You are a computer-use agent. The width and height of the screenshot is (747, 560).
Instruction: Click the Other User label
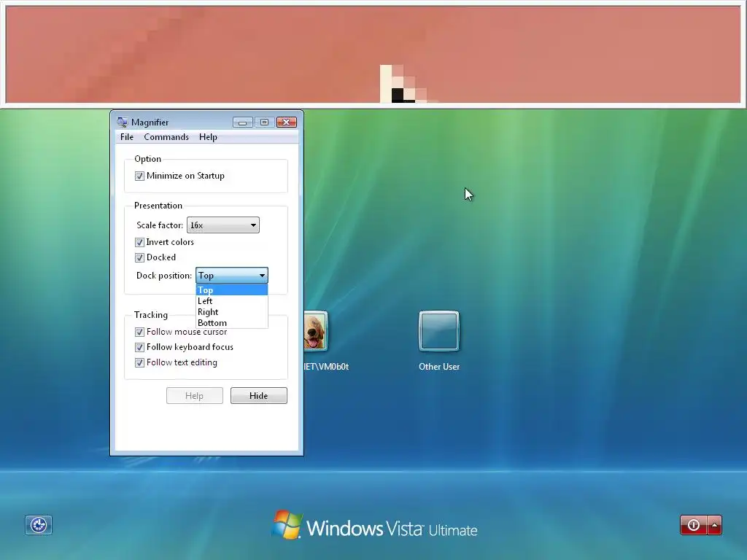[x=438, y=367]
